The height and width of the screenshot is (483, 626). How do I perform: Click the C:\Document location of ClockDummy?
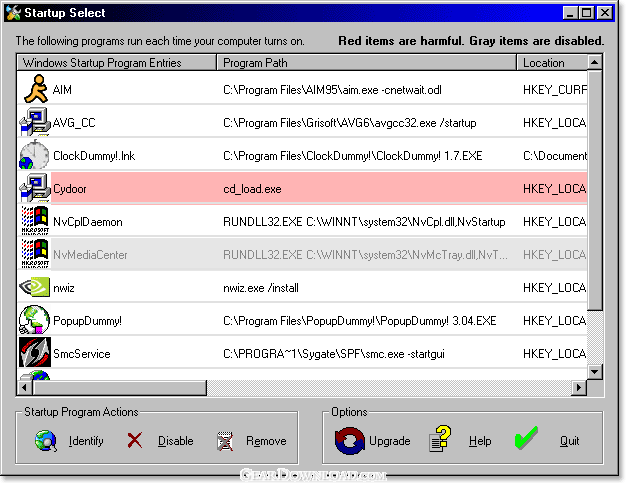coord(555,156)
